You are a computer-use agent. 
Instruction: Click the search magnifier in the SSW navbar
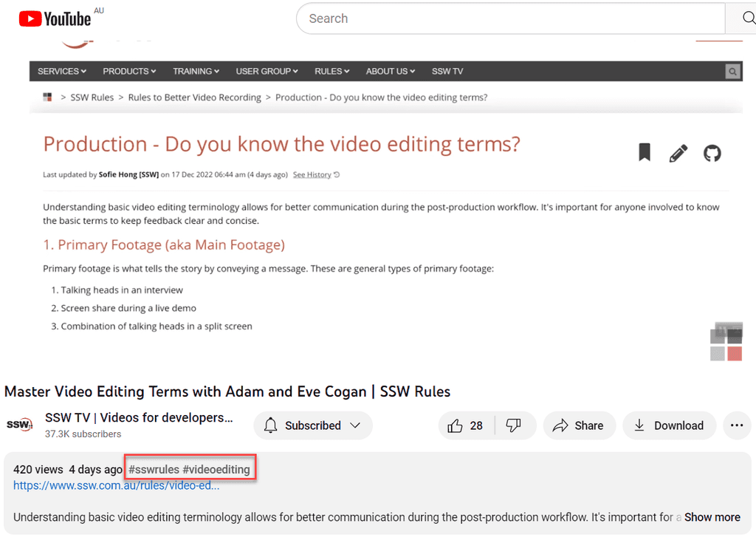[732, 71]
